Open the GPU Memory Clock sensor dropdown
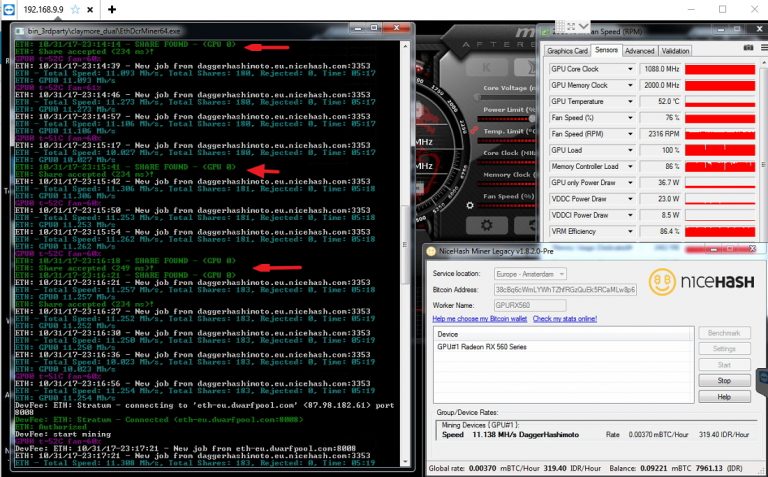This screenshot has height=477, width=768. click(630, 85)
